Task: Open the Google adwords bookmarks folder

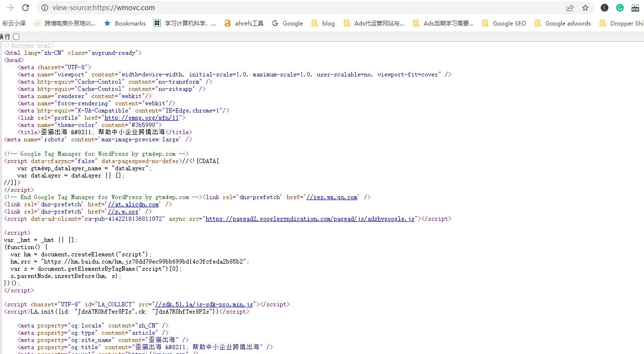Action: [563, 23]
